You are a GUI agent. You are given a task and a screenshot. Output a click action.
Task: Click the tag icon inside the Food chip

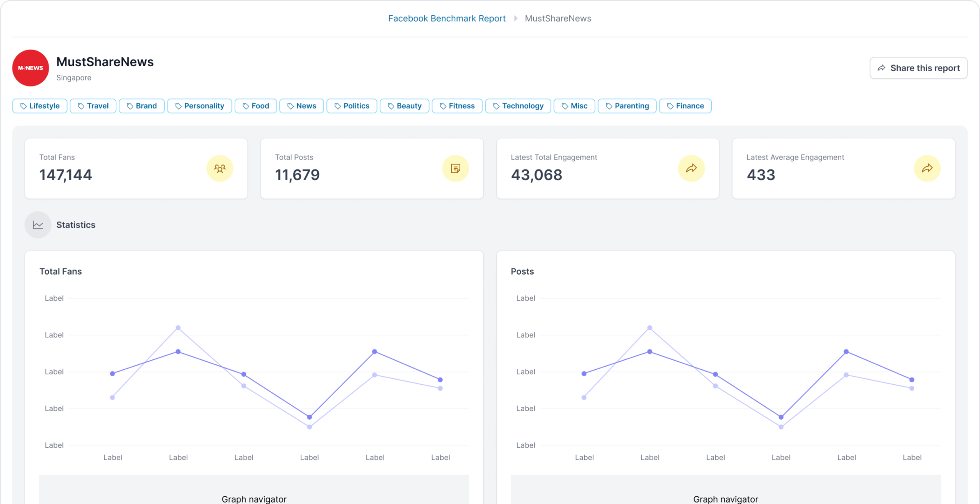(x=245, y=106)
